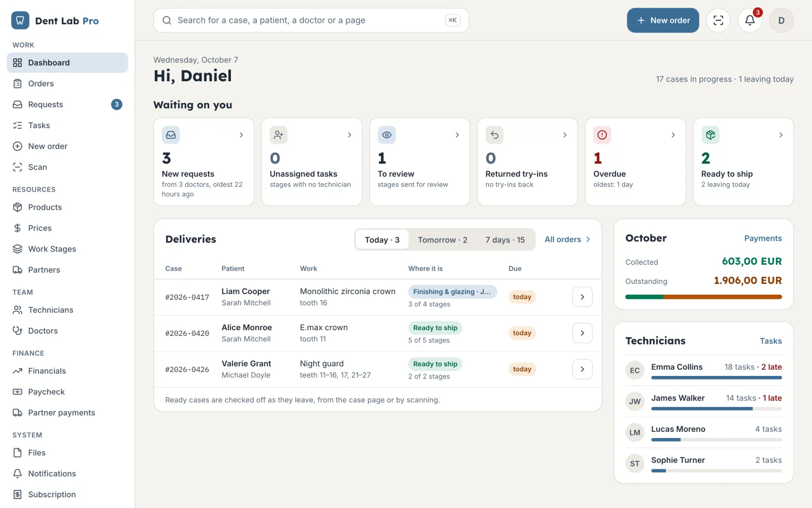The image size is (812, 508).
Task: Open Products under Resources
Action: tap(67, 207)
